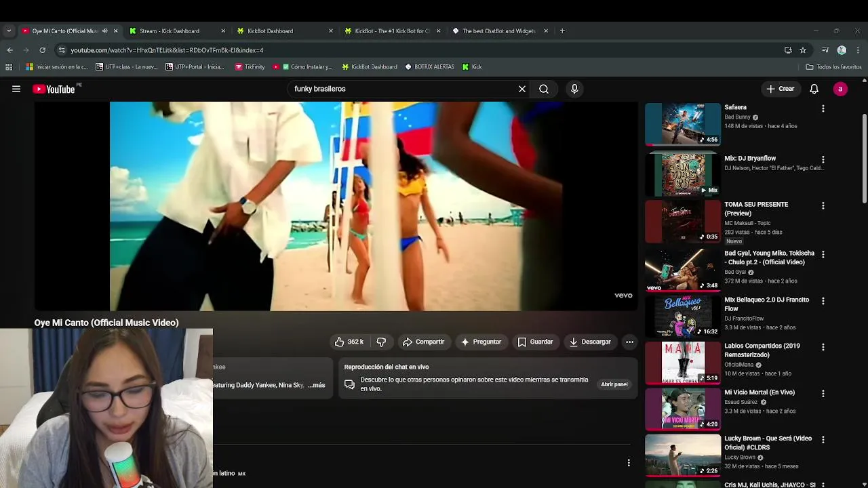Open options for Lucky Brown Que Será
The image size is (868, 488).
click(823, 439)
